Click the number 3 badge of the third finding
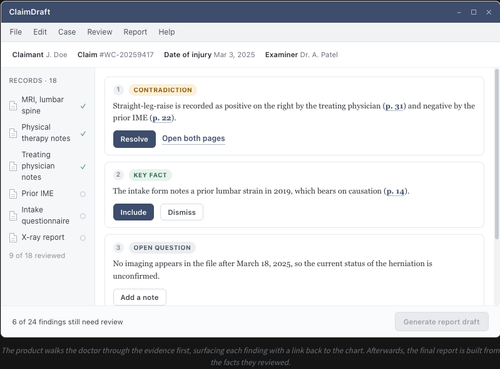 pos(118,247)
